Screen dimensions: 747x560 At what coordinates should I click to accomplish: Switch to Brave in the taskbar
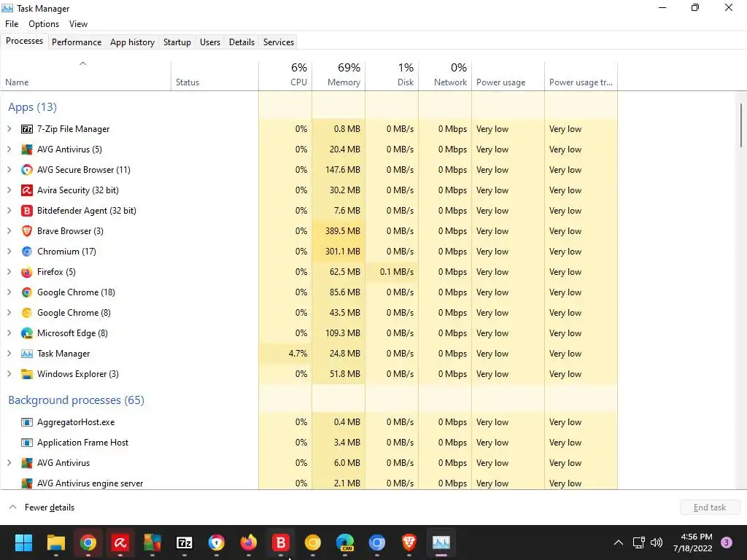tap(409, 542)
